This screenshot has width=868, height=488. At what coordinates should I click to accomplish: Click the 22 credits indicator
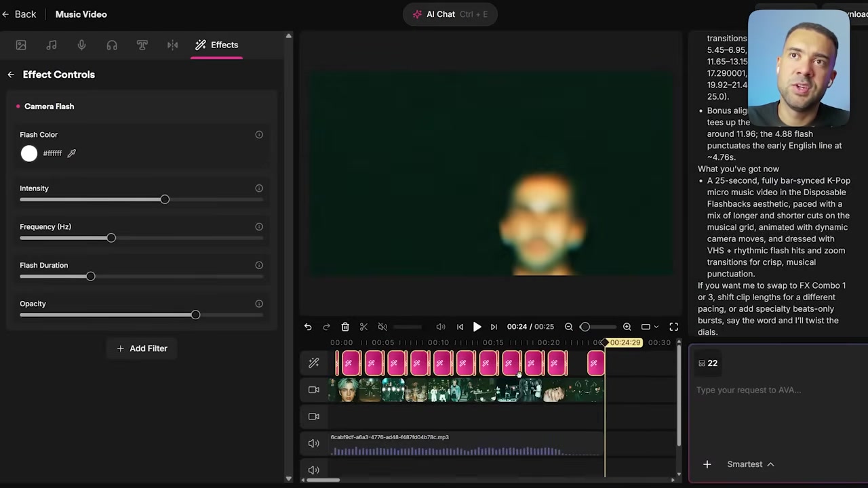click(x=708, y=363)
